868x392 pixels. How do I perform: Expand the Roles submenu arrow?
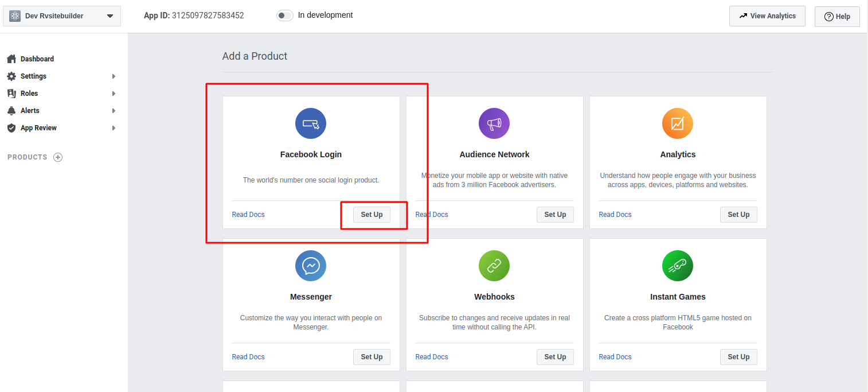[114, 94]
